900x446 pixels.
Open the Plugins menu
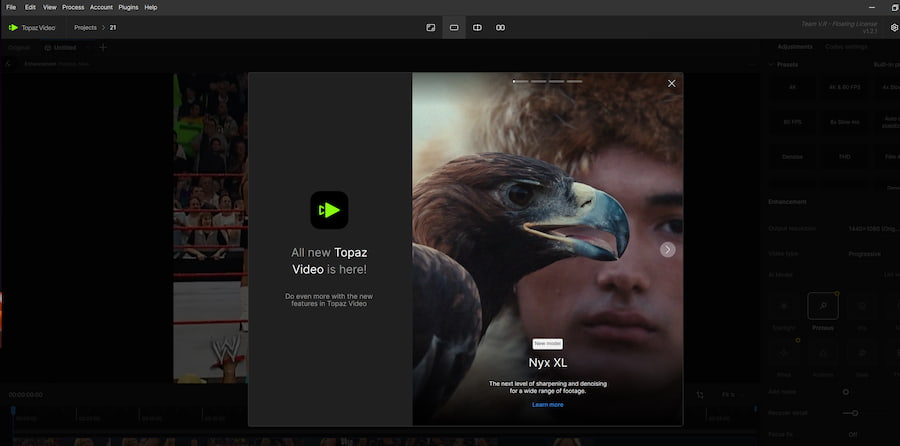click(x=128, y=7)
